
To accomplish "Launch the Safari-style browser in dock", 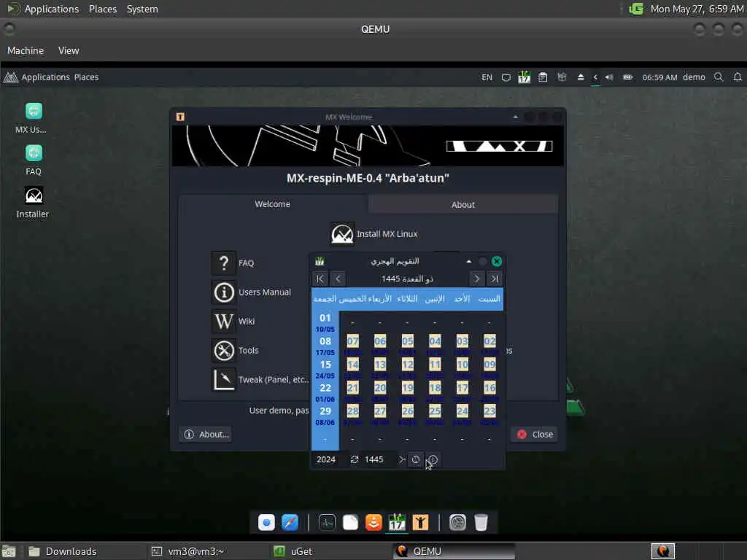I will tap(290, 522).
